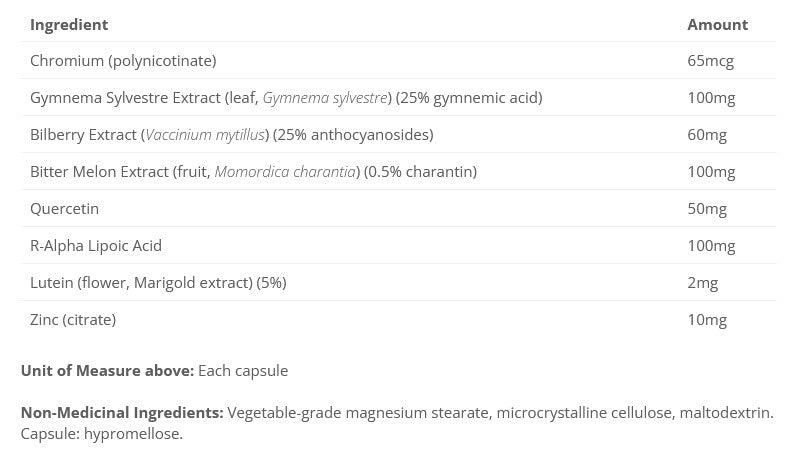Viewport: 798px width, 471px height.
Task: Select the Bitter Melon Extract ingredient text
Action: tap(253, 172)
